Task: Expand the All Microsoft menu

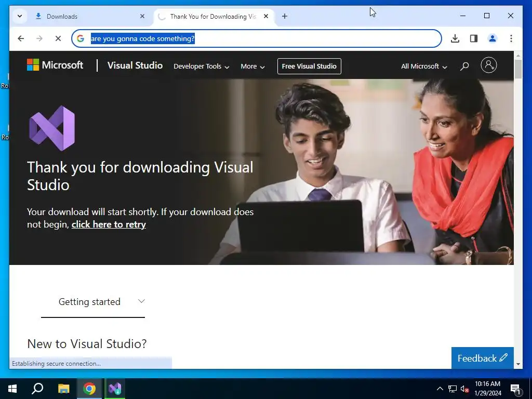Action: click(x=424, y=66)
